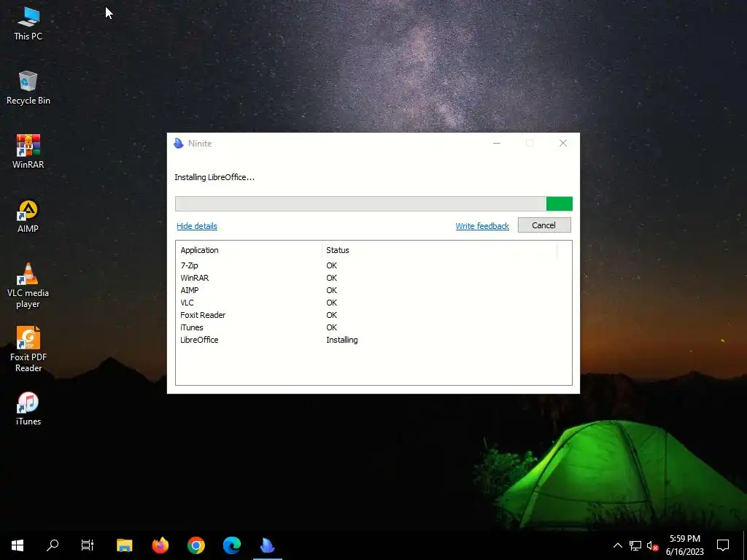Click Write feedback link
Image resolution: width=747 pixels, height=560 pixels.
[x=482, y=226]
